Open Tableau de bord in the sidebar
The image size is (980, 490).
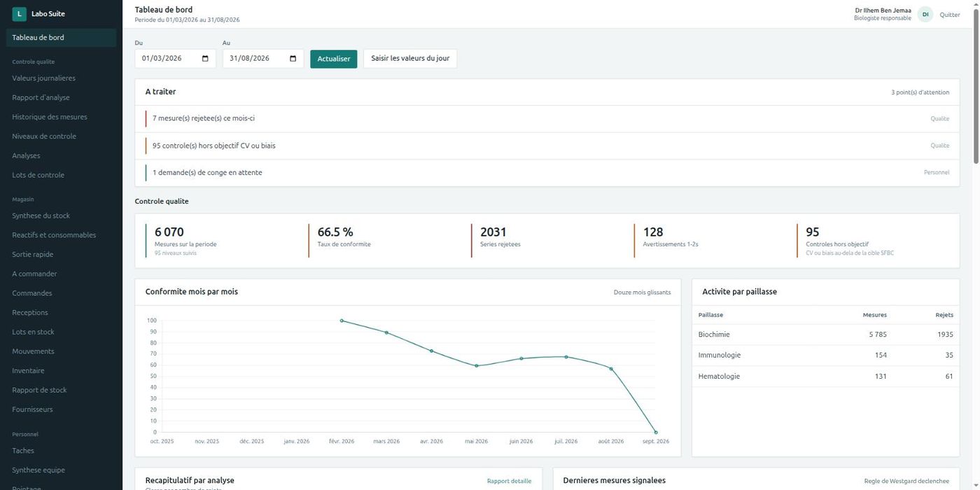[61, 38]
